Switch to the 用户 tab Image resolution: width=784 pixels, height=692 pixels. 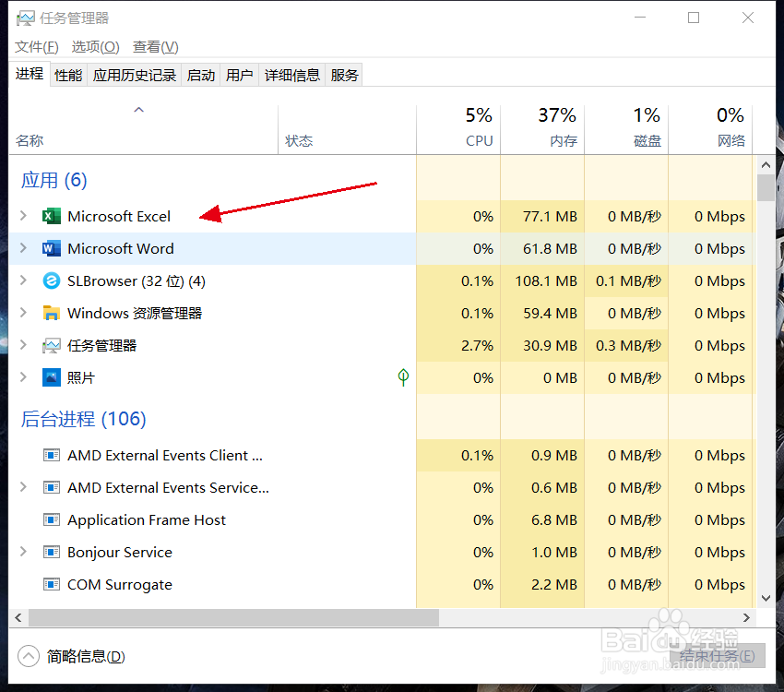tap(240, 75)
